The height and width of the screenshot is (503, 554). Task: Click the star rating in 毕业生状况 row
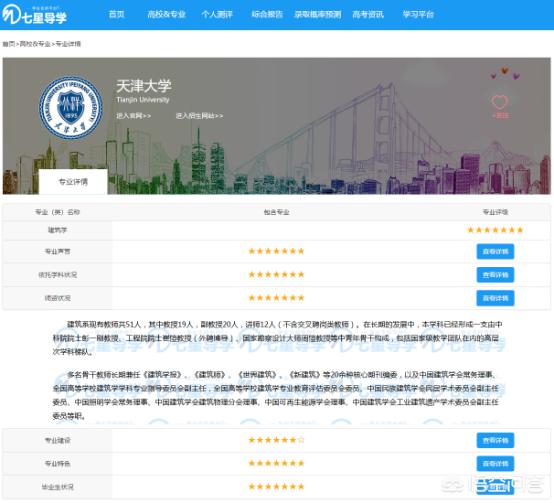point(276,486)
